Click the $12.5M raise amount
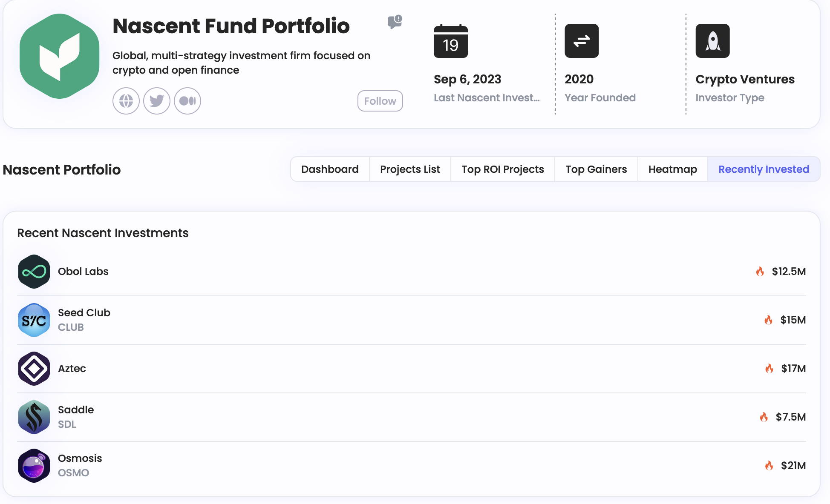This screenshot has height=504, width=830. (x=789, y=272)
